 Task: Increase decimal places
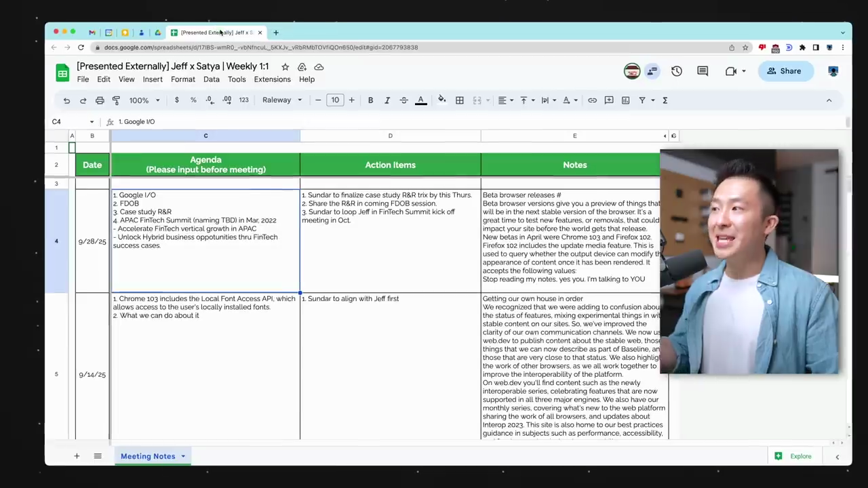(x=226, y=100)
